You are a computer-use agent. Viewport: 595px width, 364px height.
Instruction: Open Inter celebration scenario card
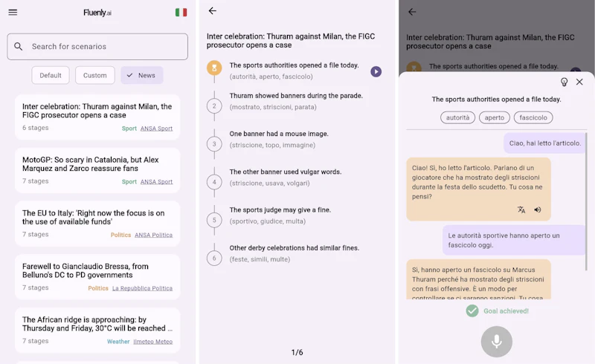pos(97,117)
